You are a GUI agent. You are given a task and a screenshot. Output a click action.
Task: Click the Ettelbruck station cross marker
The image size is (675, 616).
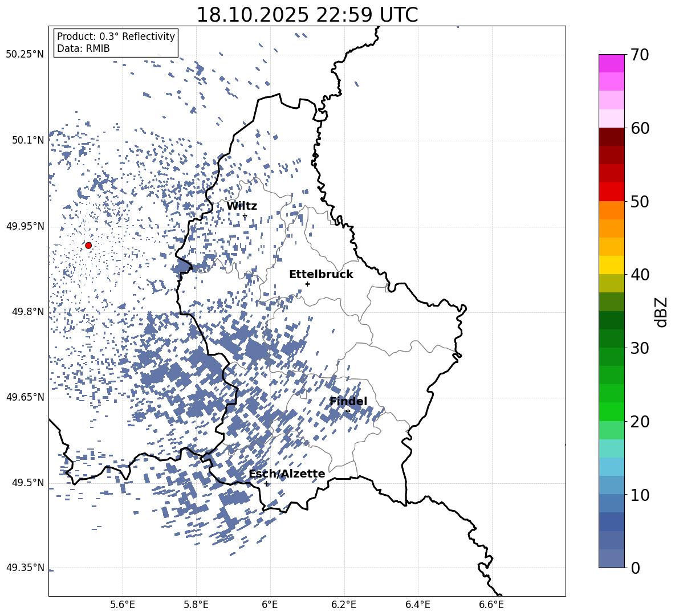click(307, 284)
